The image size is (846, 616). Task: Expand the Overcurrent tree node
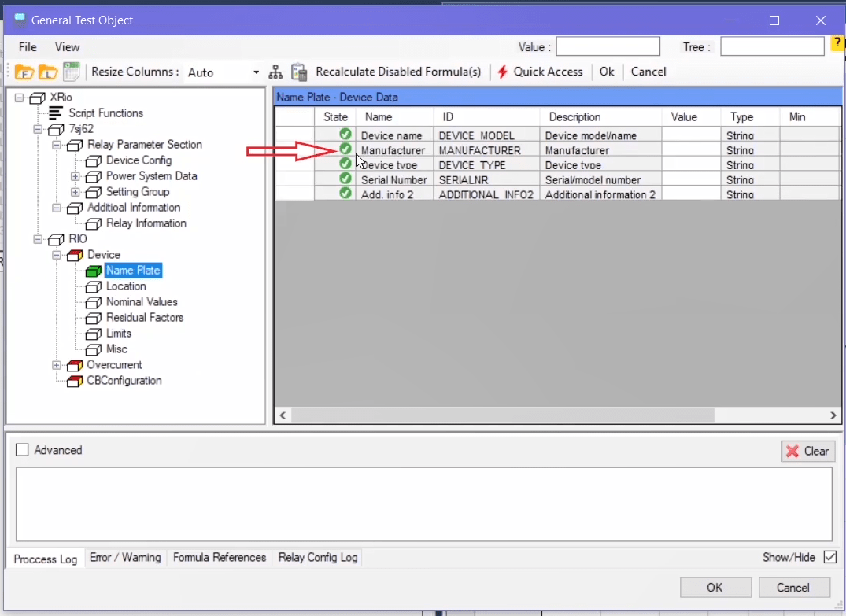click(x=57, y=365)
